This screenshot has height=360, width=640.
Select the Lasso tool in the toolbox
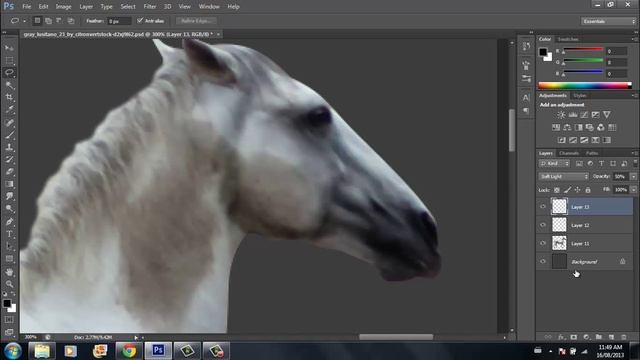[x=9, y=73]
